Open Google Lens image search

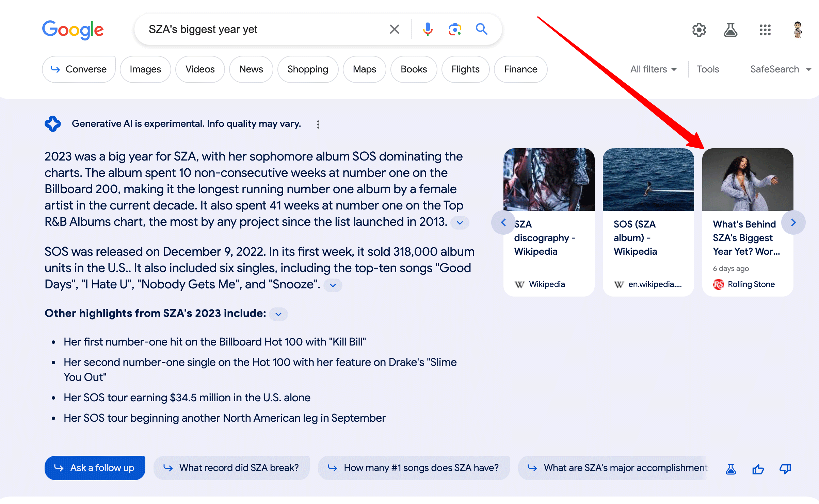coord(455,29)
